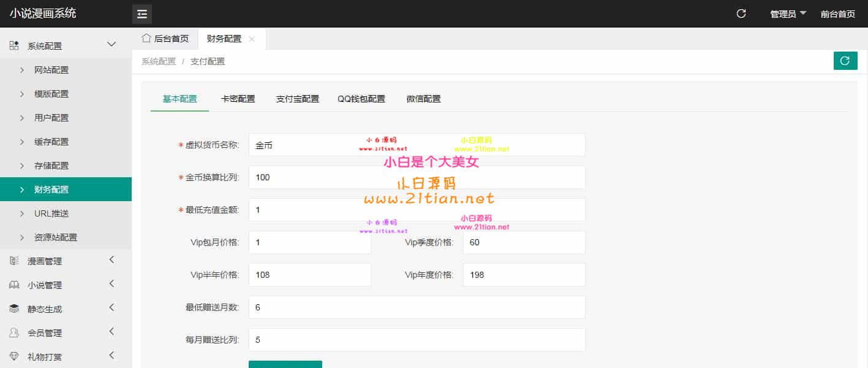Toggle the sidebar collapse menu icon
This screenshot has height=368, width=868.
pos(142,14)
